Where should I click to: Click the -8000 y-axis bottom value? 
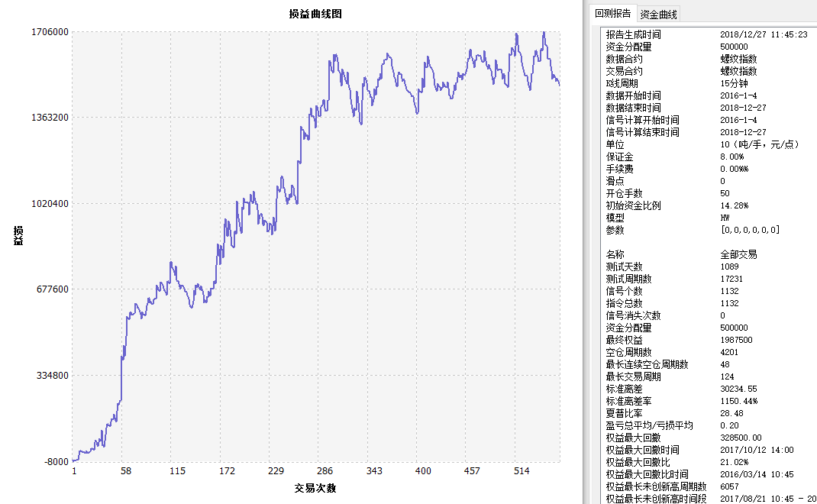pyautogui.click(x=56, y=461)
